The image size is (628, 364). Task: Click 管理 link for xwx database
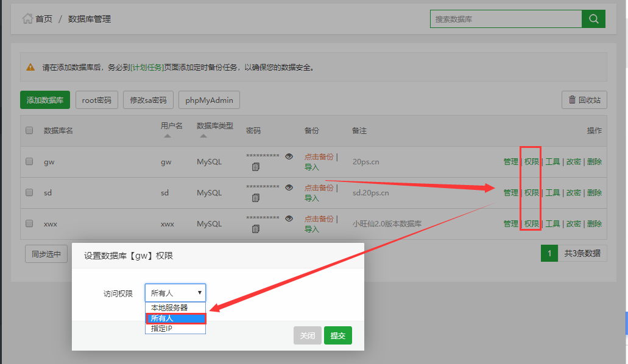[x=510, y=224]
